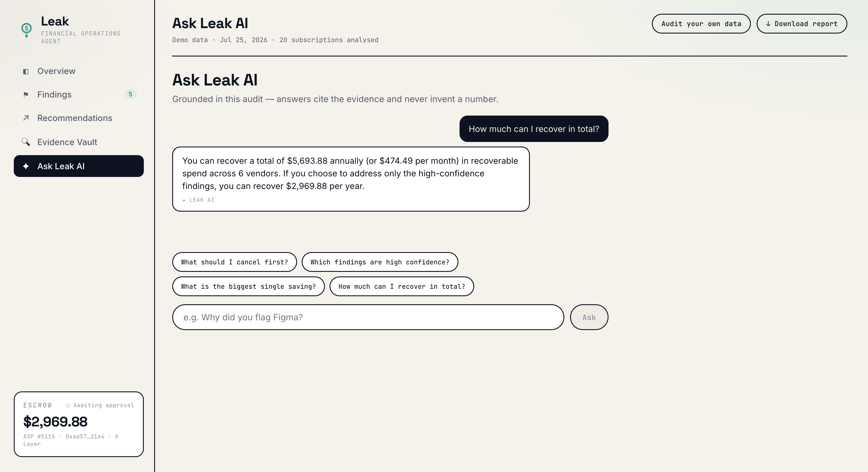The image size is (868, 472).
Task: Open the Overview section
Action: [79, 71]
